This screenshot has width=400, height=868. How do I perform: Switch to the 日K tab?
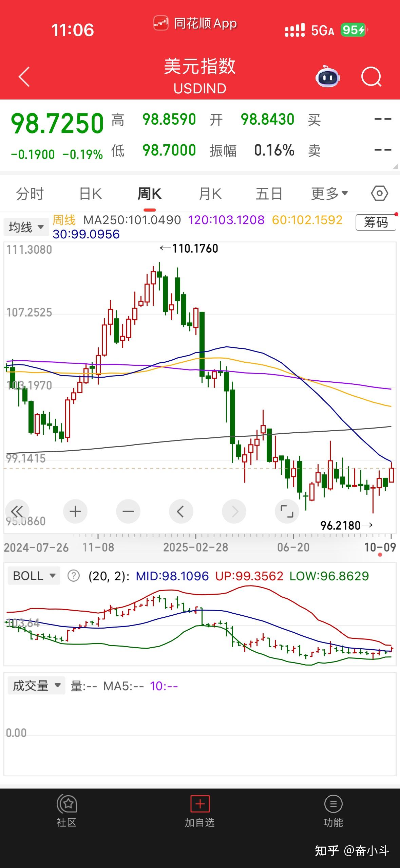pyautogui.click(x=90, y=194)
